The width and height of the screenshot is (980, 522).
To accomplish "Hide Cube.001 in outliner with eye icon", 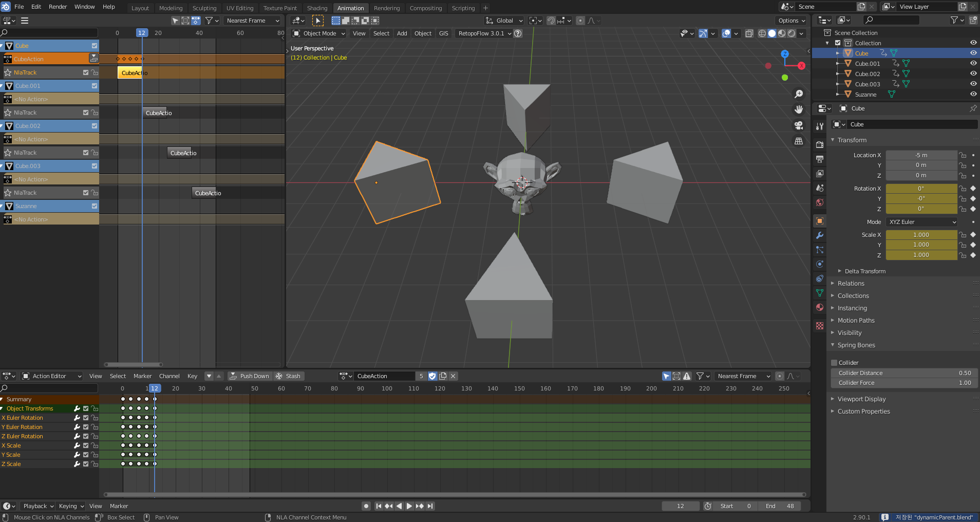I will [973, 63].
